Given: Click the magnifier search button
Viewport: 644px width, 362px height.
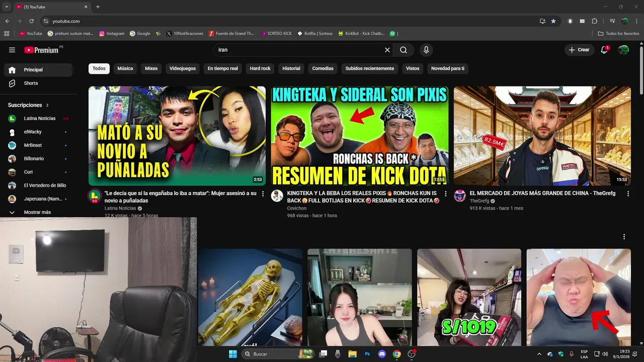Looking at the screenshot, I should [x=404, y=50].
